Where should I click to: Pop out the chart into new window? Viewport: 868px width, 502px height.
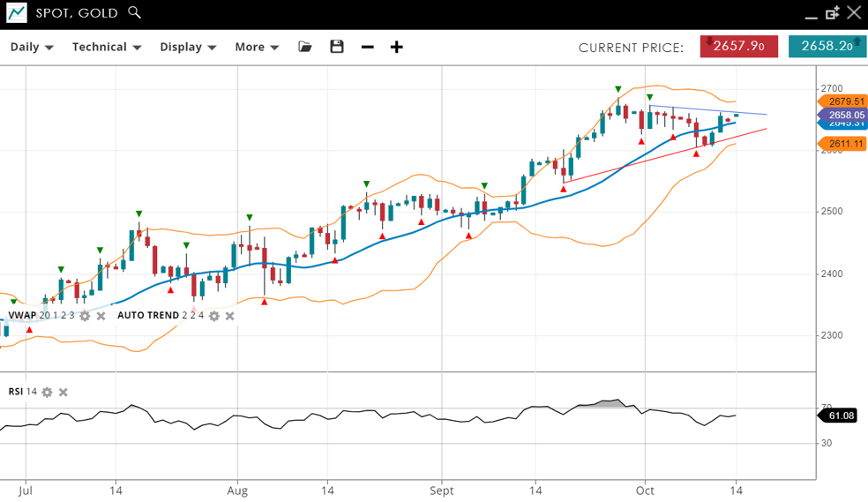832,13
